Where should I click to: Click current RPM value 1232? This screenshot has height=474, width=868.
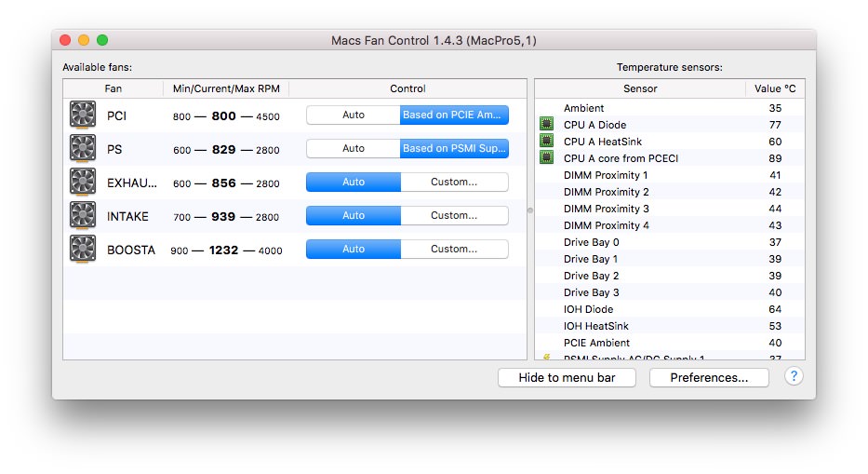coord(223,250)
